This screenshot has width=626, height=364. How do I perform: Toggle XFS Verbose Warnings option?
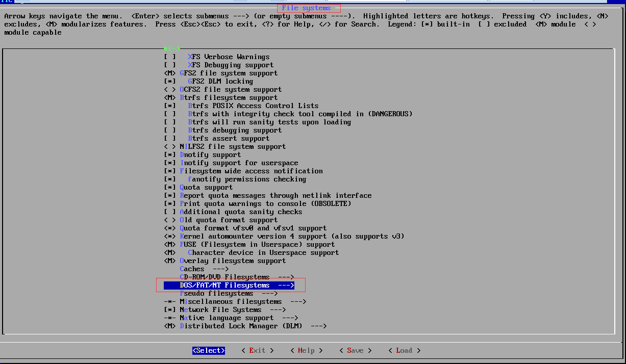click(x=217, y=57)
